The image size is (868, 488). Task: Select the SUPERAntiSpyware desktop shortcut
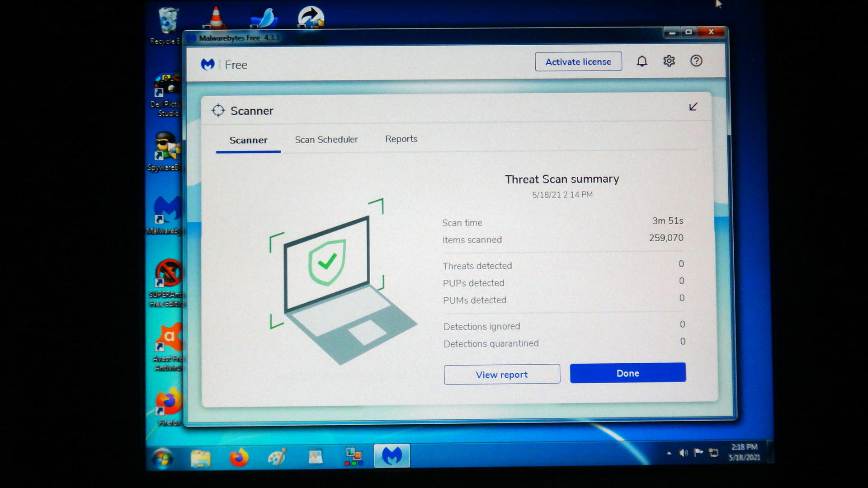[x=166, y=283]
